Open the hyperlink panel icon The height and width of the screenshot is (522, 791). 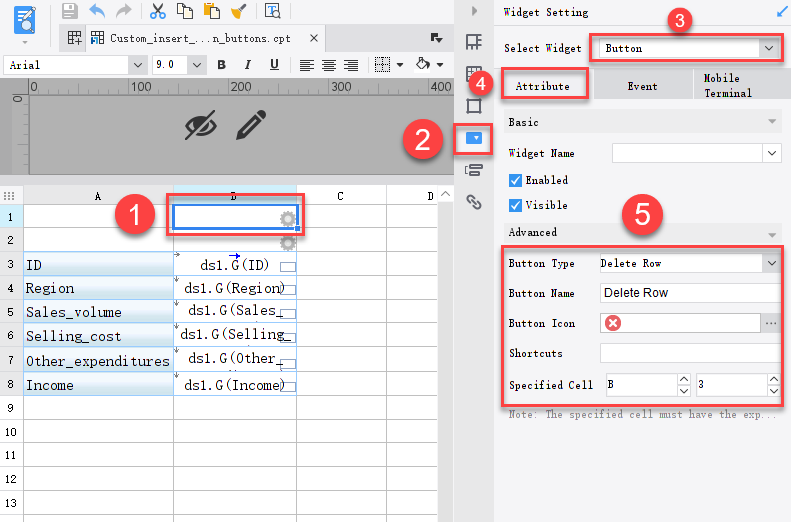(x=474, y=202)
